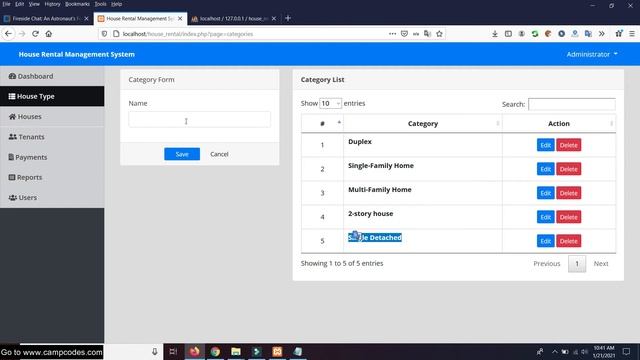The height and width of the screenshot is (360, 640).
Task: Close the Fireside Chat tab
Action: coord(86,18)
